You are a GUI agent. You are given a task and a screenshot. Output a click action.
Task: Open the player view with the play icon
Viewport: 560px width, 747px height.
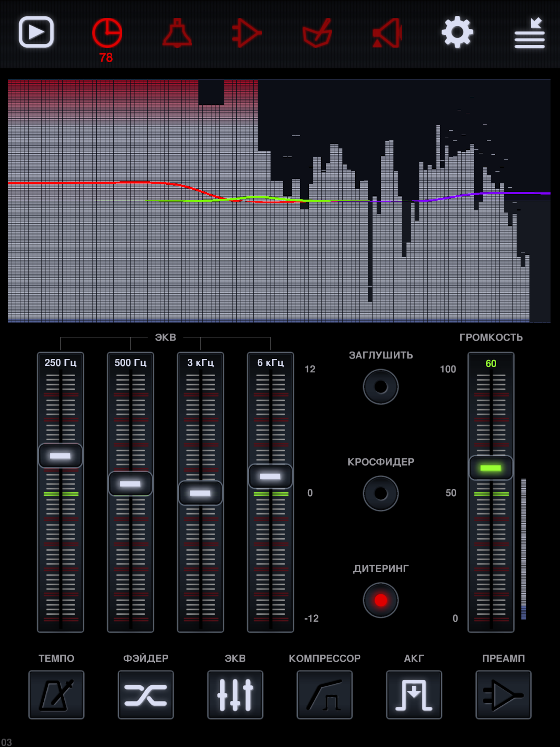(x=36, y=32)
